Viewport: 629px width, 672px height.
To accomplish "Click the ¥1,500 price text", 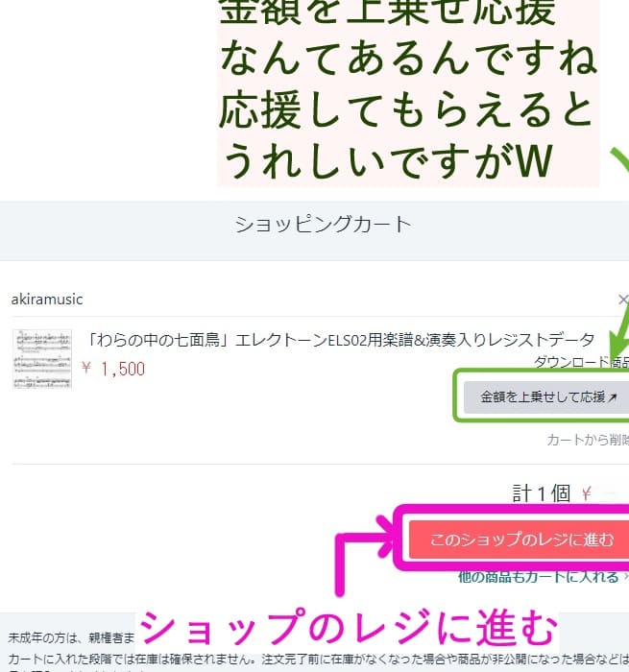I will click(113, 369).
